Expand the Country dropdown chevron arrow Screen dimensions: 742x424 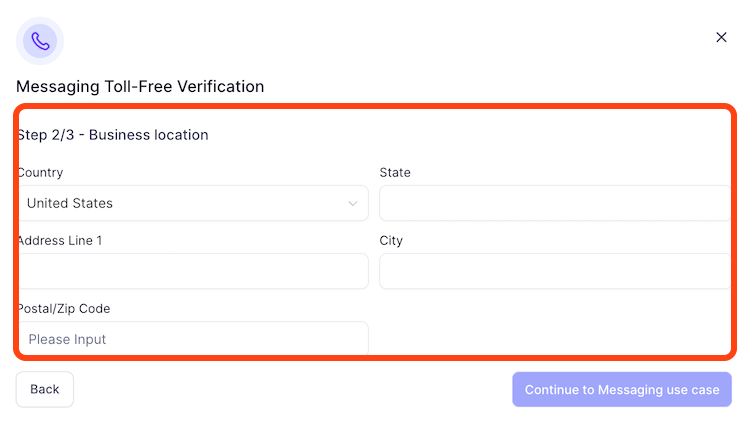click(x=353, y=203)
